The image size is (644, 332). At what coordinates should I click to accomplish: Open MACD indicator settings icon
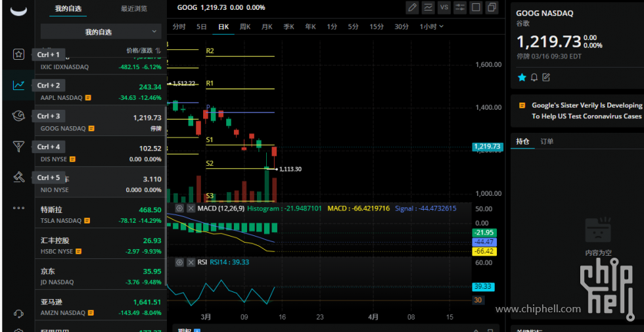coord(179,208)
